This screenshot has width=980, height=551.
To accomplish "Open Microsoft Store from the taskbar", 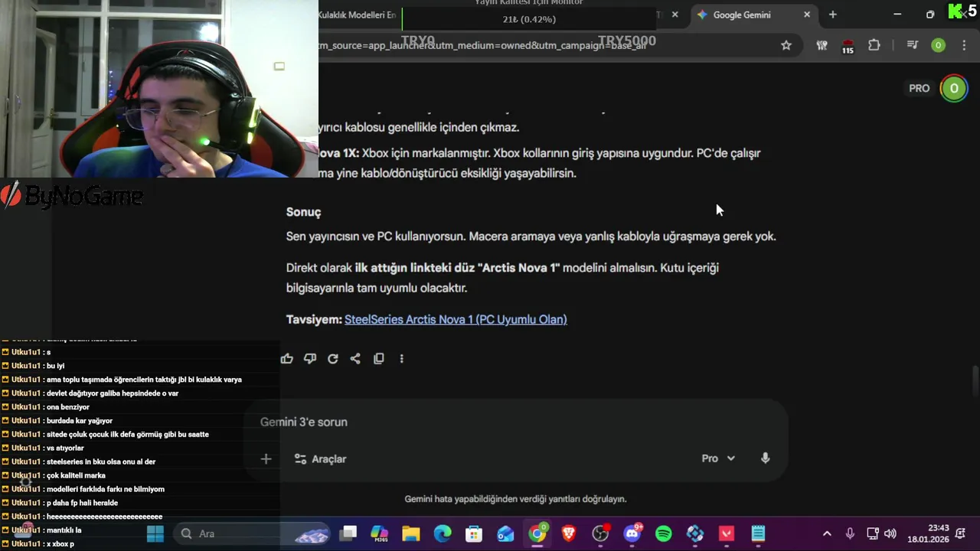I will [474, 533].
